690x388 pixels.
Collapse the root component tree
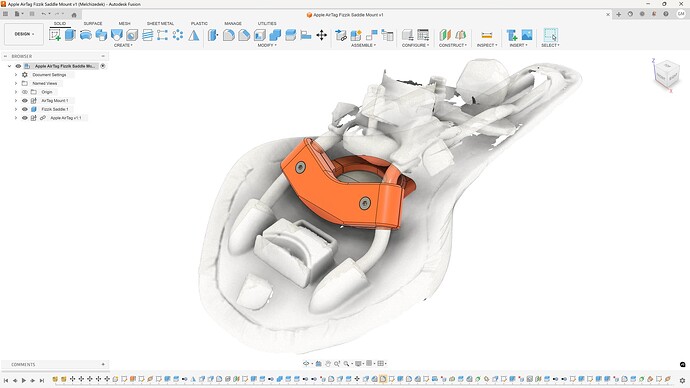(x=9, y=66)
